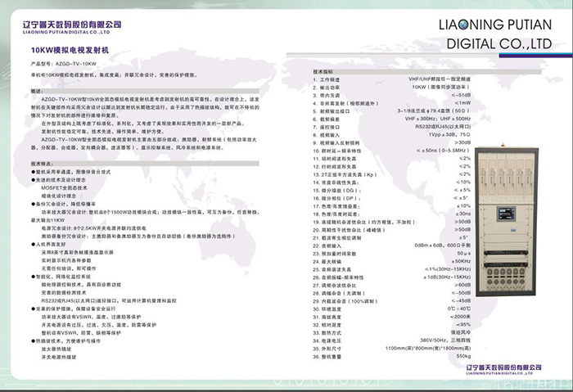Click the value 'VHF ±300Hz; UHF ±500Hz'
573x392 pixels.
438,119
